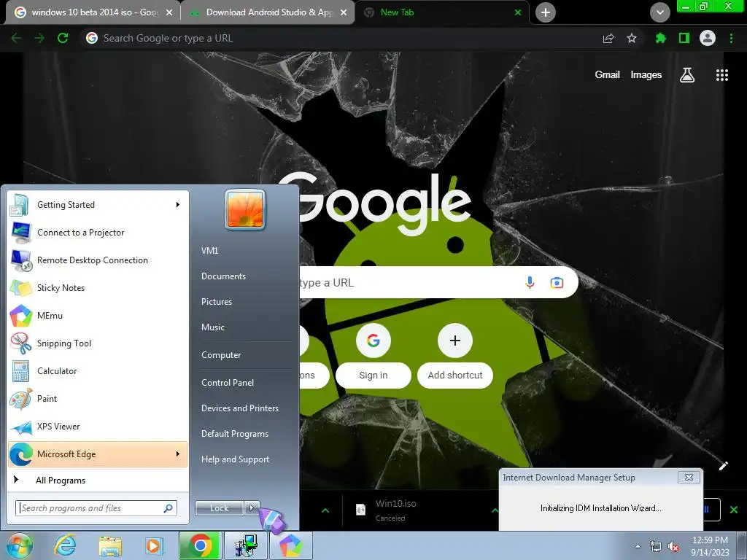Bookmark this tab with the star icon

[x=632, y=38]
